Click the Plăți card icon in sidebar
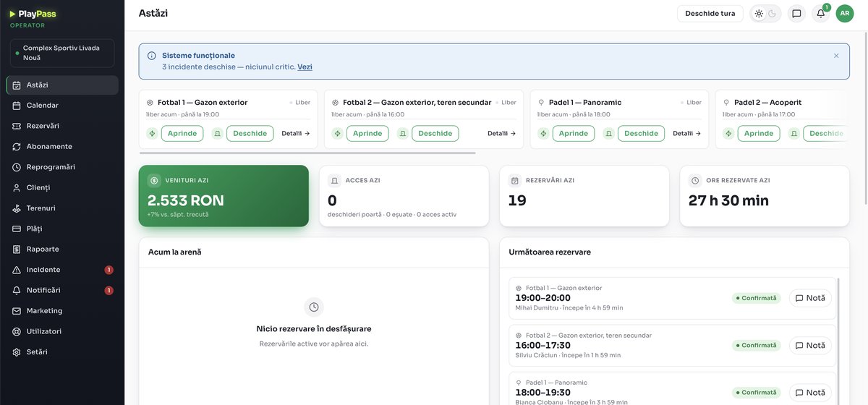This screenshot has height=405, width=868. click(x=17, y=229)
